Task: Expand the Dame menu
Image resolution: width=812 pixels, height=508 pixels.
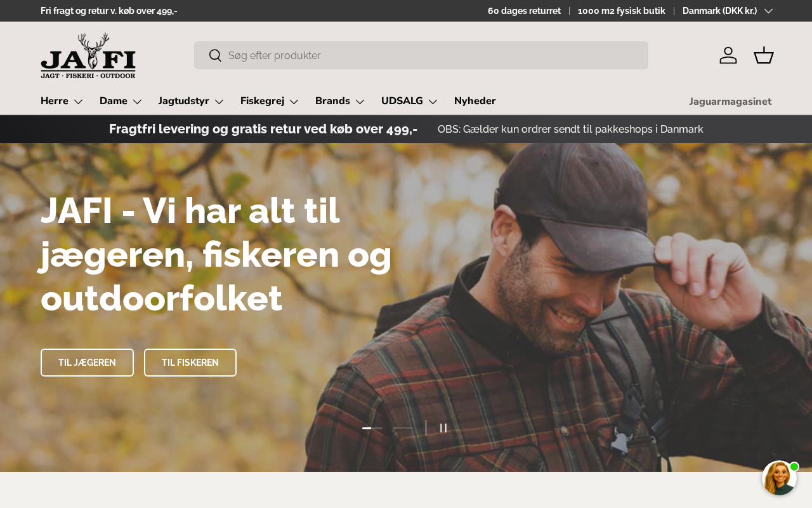Action: (121, 101)
